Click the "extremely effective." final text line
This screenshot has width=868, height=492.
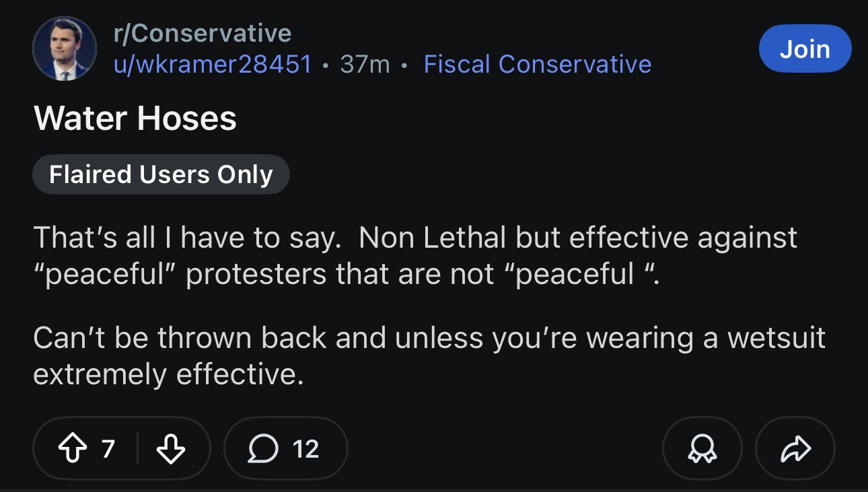[168, 374]
